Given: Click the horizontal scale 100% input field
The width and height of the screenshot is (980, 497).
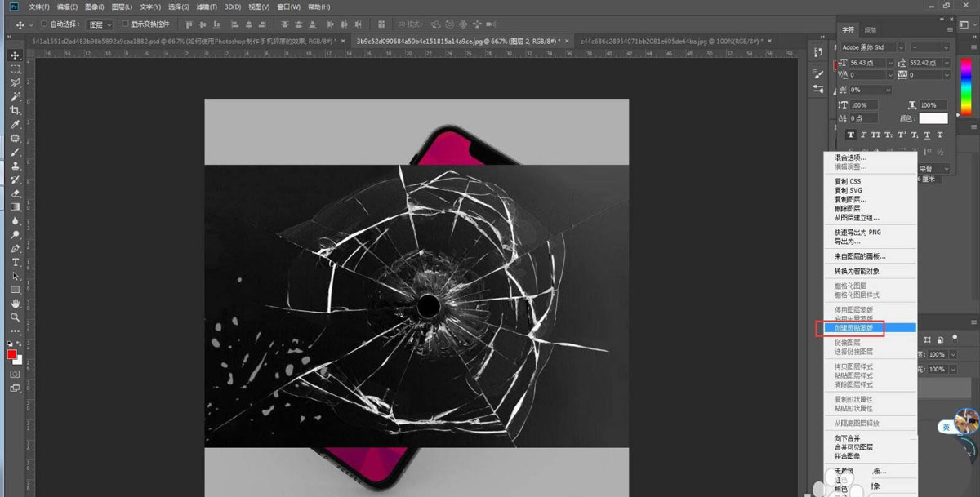Looking at the screenshot, I should point(933,105).
